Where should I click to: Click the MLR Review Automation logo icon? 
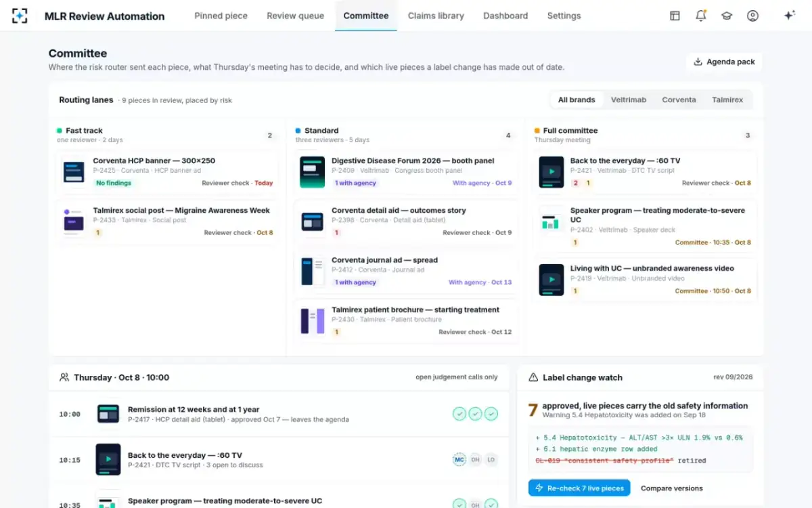coord(20,16)
